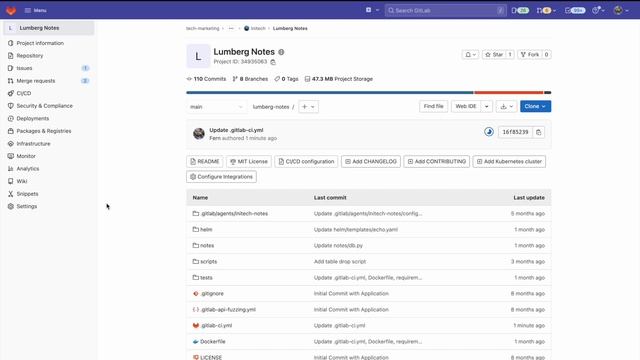
Task: Open the help dropdown in top bar
Action: click(x=598, y=10)
